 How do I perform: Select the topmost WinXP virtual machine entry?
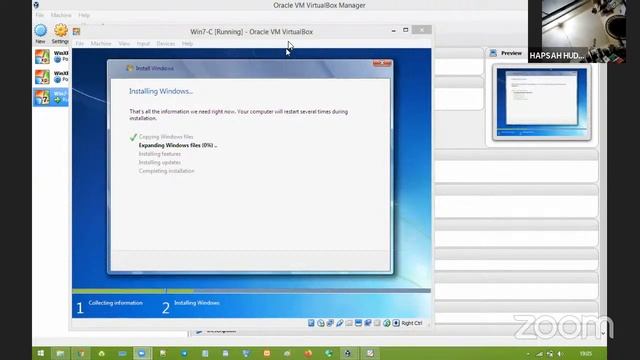pyautogui.click(x=51, y=56)
